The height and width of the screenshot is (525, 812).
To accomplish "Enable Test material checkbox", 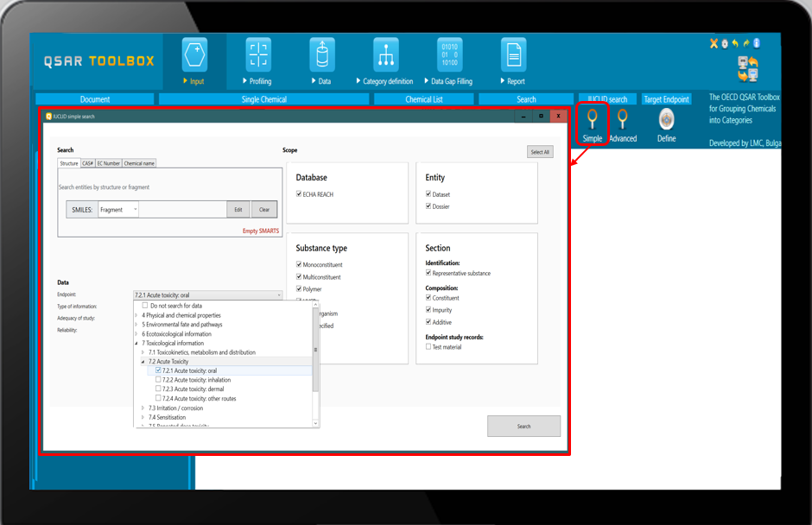I will click(428, 346).
